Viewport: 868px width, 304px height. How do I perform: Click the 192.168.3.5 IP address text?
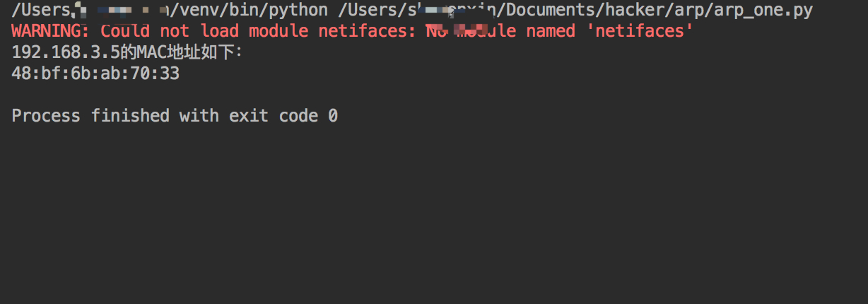(x=66, y=52)
